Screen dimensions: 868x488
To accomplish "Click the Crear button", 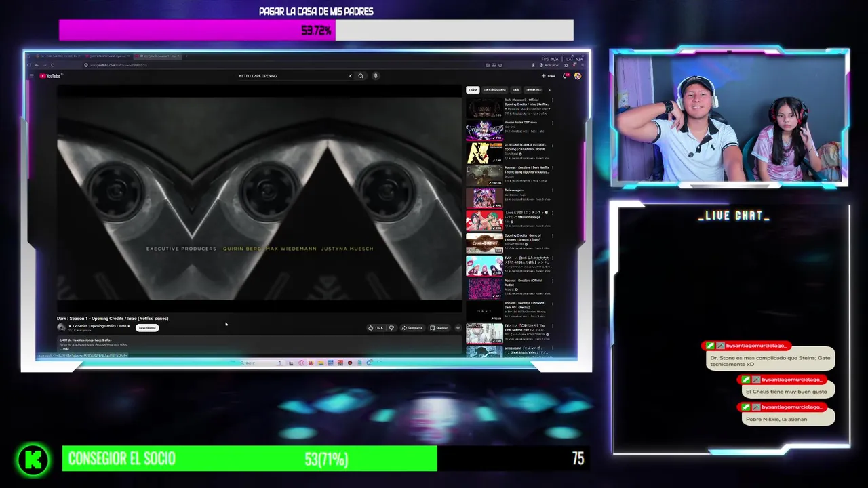I will [x=549, y=76].
